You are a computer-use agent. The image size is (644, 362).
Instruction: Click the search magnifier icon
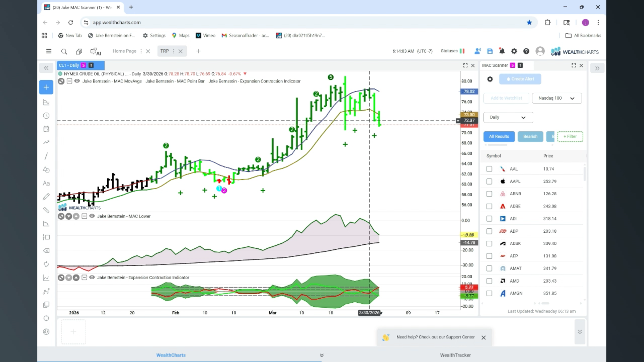pos(64,51)
